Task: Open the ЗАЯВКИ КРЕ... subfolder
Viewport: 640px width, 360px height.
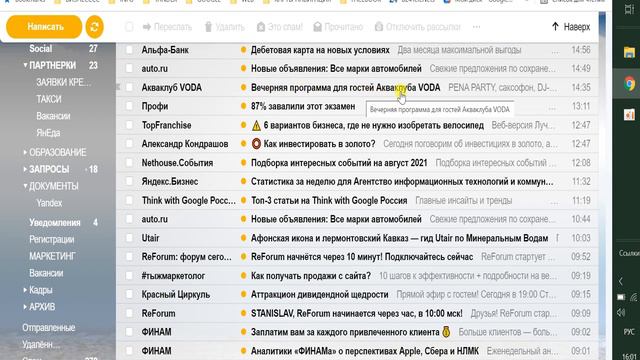Action: pos(64,82)
